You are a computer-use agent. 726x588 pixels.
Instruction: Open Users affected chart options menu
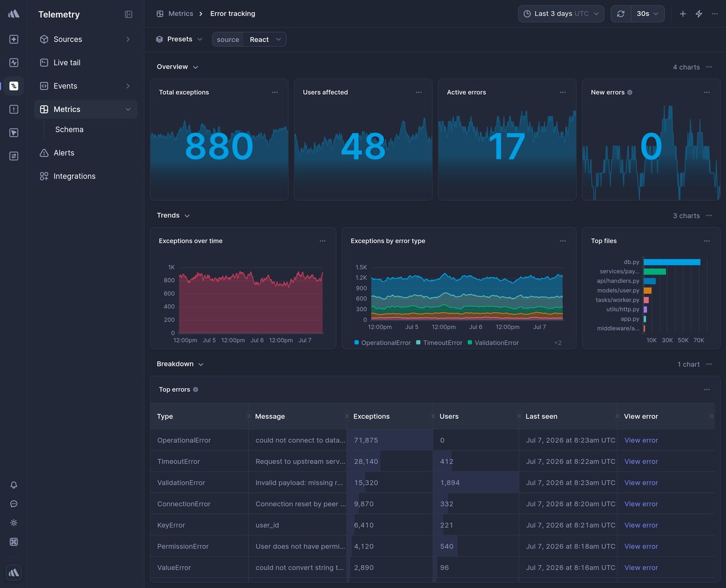419,92
